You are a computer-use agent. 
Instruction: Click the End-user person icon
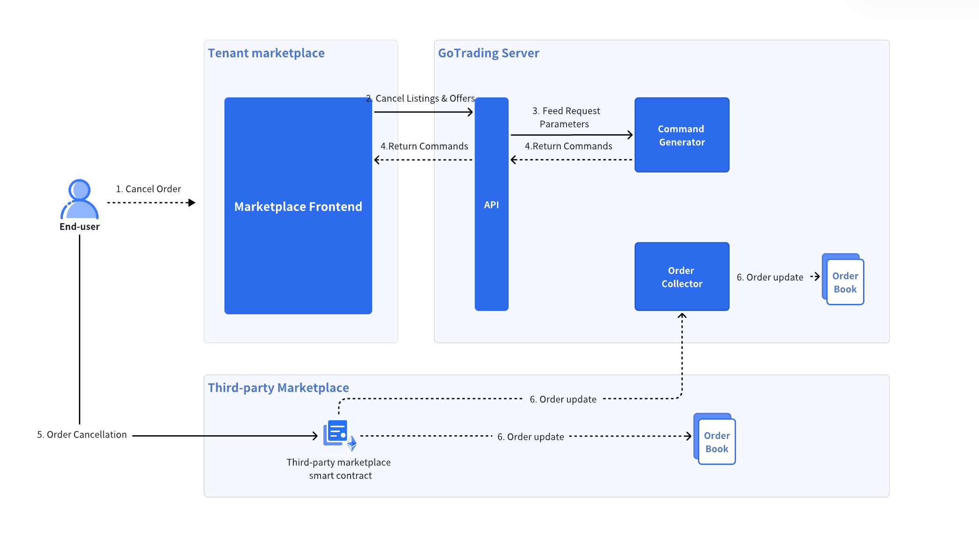pos(79,199)
